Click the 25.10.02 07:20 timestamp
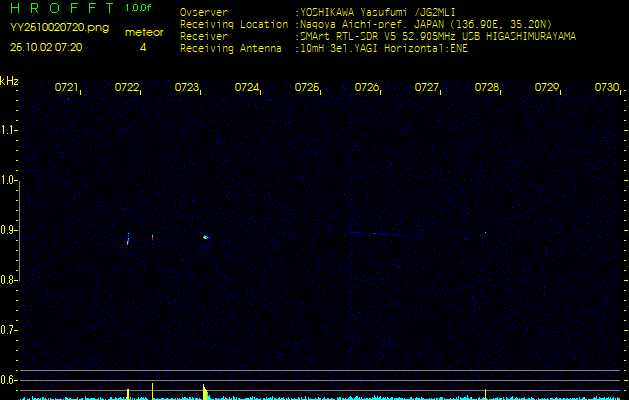The width and height of the screenshot is (629, 400). [x=46, y=47]
